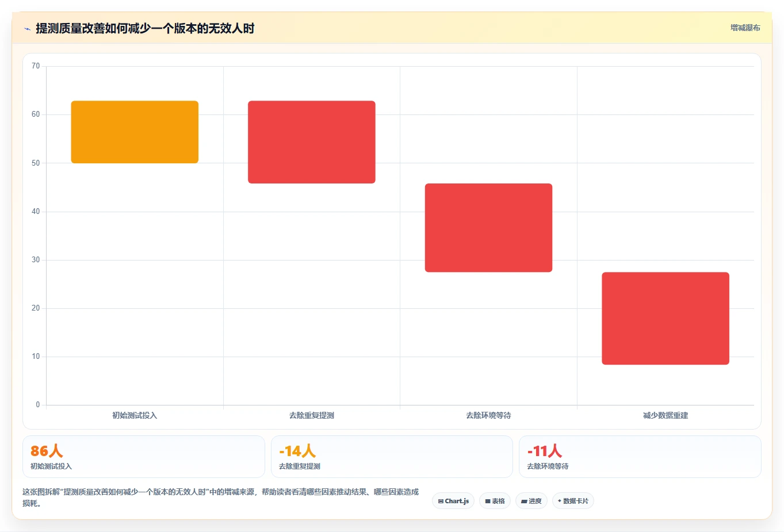Click the x-axis label 减少数据重建
Image resolution: width=784 pixels, height=532 pixels.
666,415
